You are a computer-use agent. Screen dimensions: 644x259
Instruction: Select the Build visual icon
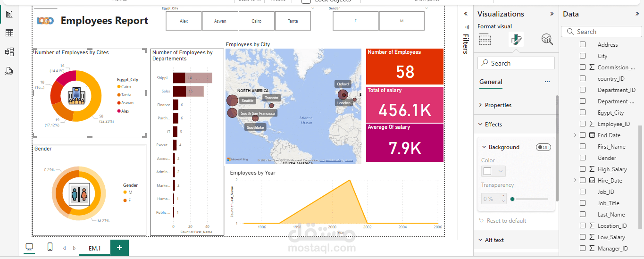click(x=485, y=39)
